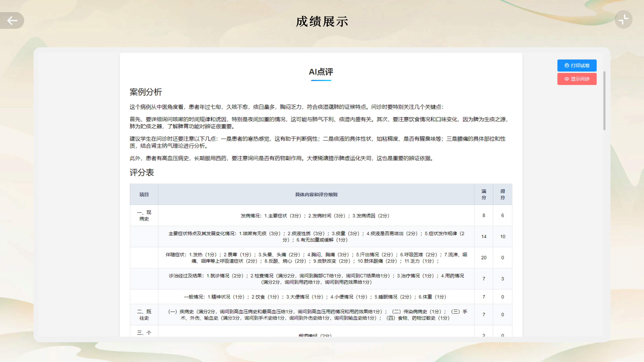Select the 得分 column header

pyautogui.click(x=502, y=194)
